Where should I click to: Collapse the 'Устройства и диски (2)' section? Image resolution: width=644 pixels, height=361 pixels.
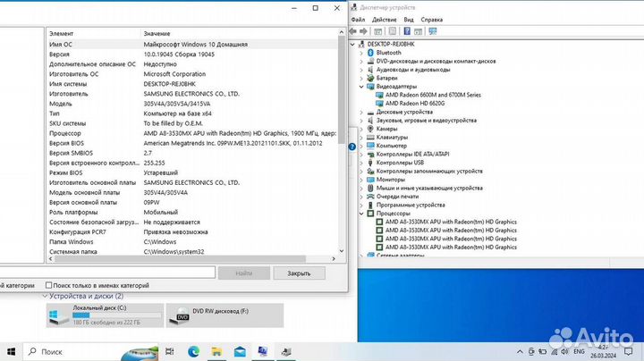(45, 296)
